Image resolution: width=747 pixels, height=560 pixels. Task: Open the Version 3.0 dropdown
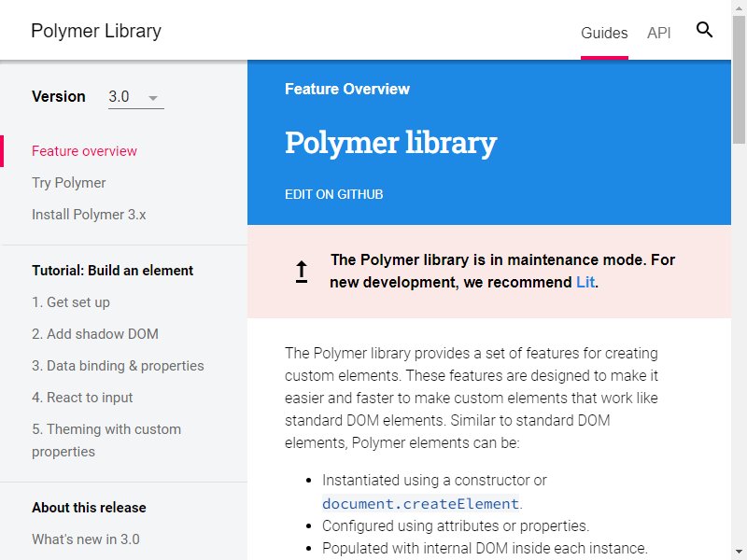click(x=136, y=97)
